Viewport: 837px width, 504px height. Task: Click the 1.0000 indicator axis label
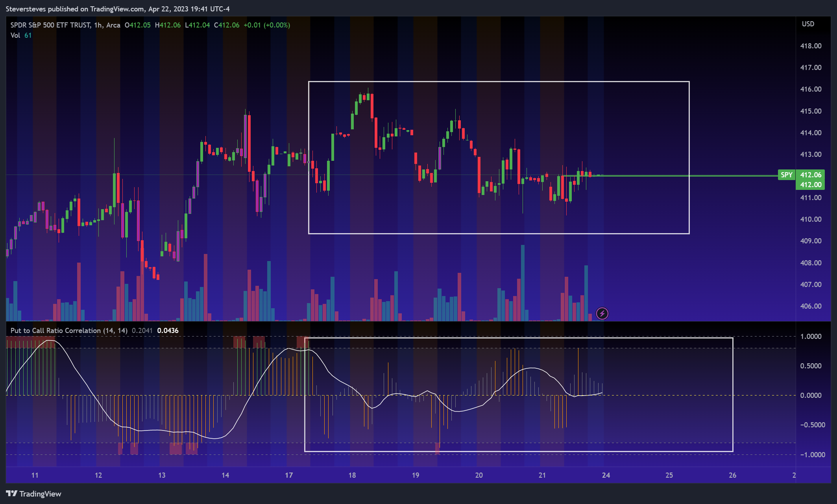[811, 337]
